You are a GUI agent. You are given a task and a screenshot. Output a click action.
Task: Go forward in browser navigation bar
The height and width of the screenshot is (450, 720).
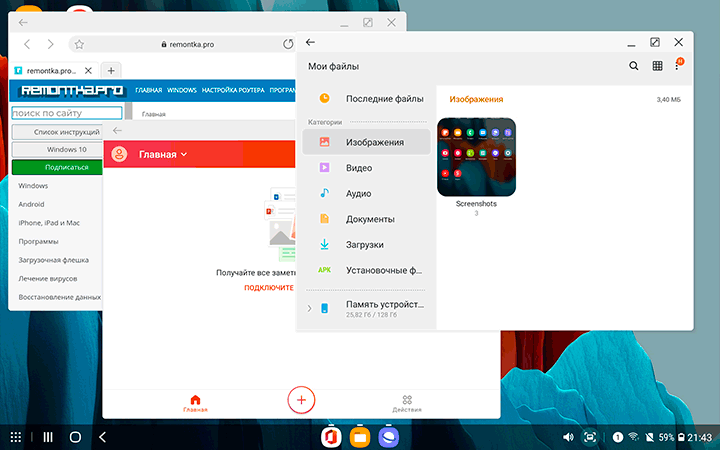coord(51,44)
